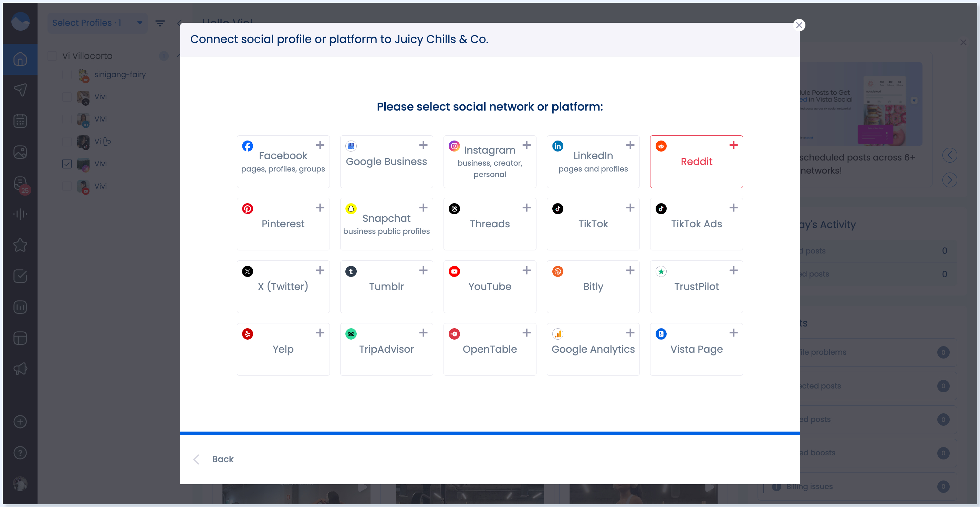Click the LinkedIn logo icon
The width and height of the screenshot is (980, 507).
point(558,146)
